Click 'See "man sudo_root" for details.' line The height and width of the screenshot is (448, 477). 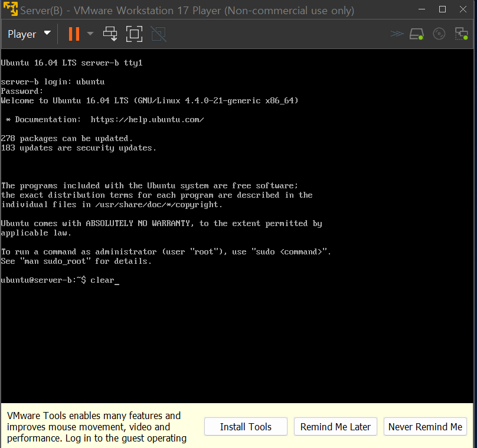coord(76,261)
